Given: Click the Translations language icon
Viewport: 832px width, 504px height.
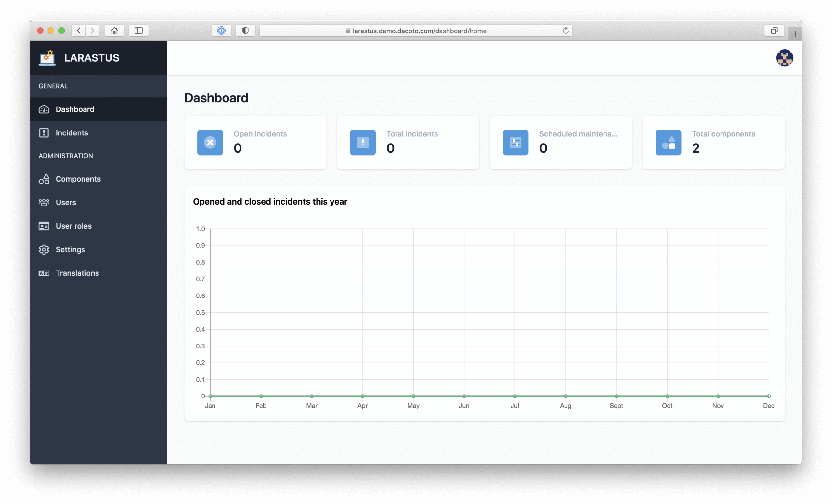Looking at the screenshot, I should tap(44, 273).
